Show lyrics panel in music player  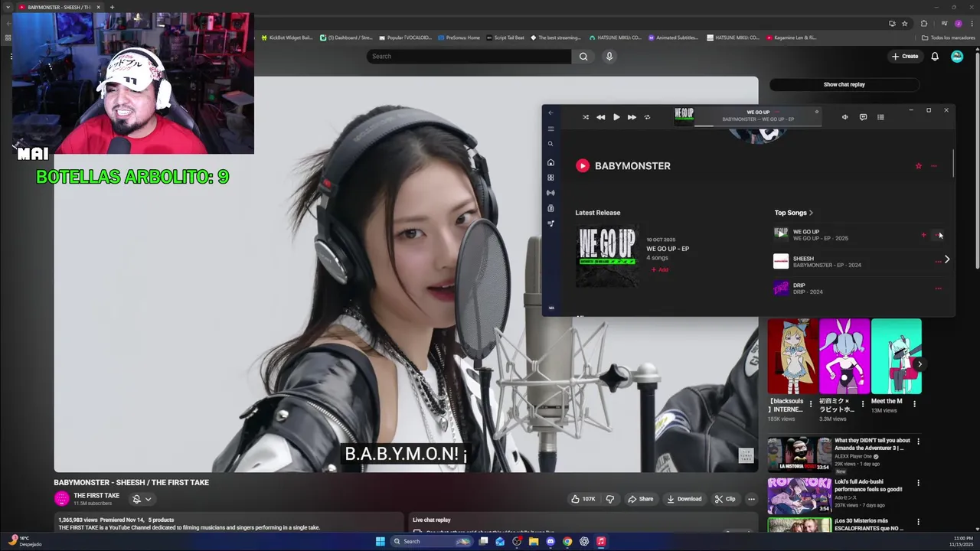(863, 117)
